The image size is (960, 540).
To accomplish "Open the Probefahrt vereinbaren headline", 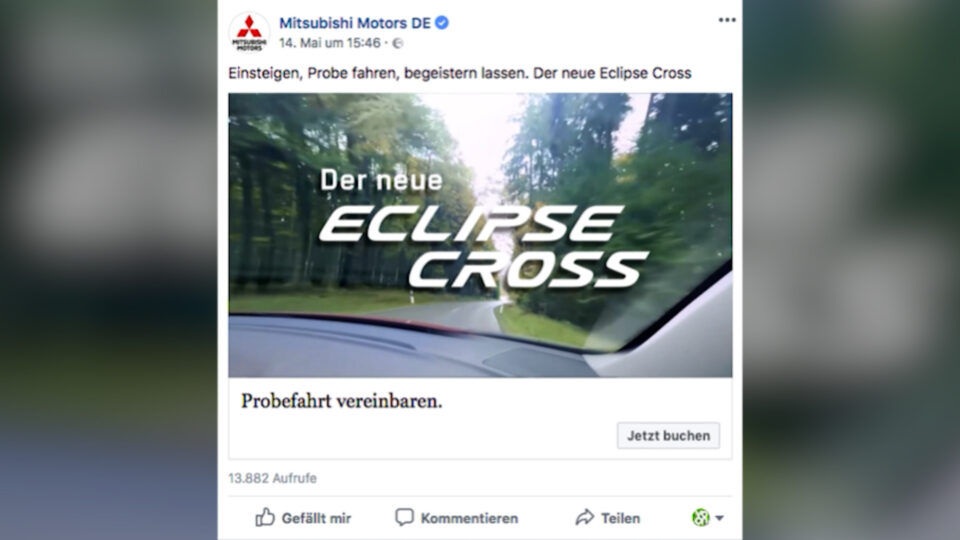I will (342, 402).
